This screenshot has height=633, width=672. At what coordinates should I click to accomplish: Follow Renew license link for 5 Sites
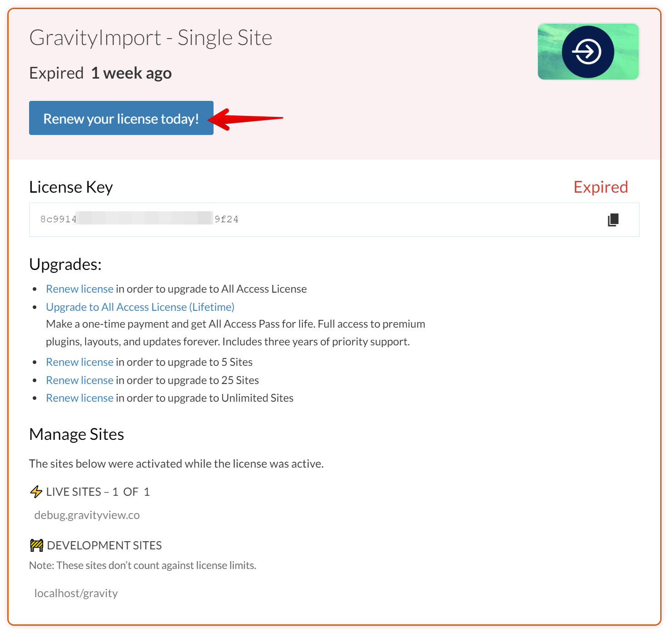tap(80, 362)
